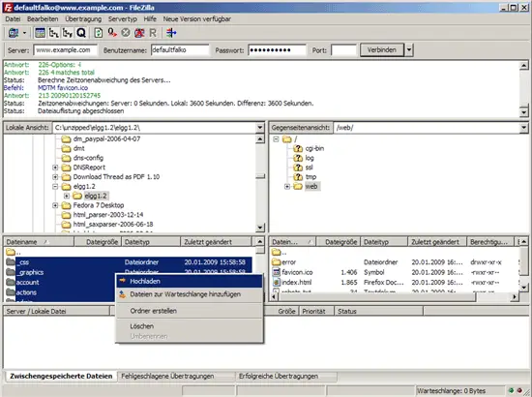Open remote path dropdown arrow

(524, 128)
